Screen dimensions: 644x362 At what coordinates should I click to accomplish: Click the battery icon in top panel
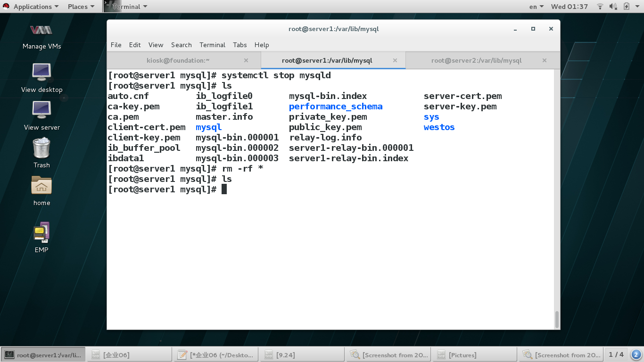click(x=627, y=7)
